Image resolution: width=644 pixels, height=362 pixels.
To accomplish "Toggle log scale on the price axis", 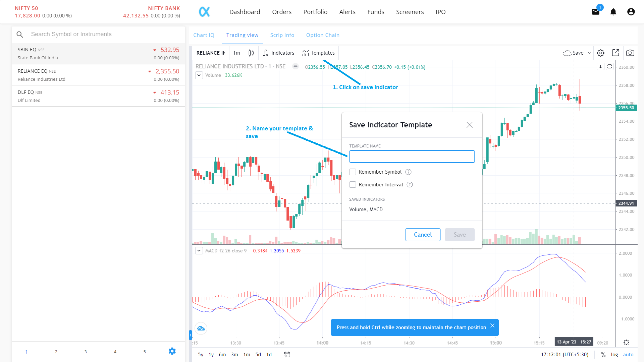I will [x=614, y=354].
